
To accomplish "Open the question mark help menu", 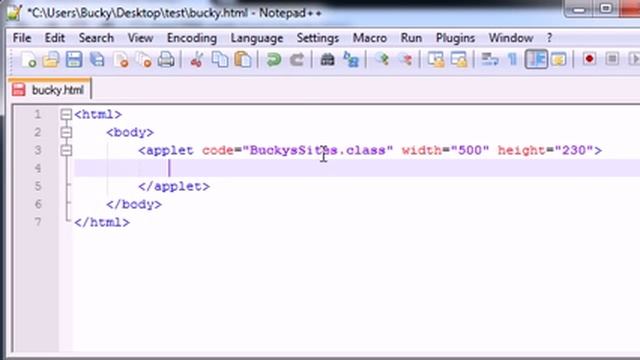I will [x=549, y=38].
